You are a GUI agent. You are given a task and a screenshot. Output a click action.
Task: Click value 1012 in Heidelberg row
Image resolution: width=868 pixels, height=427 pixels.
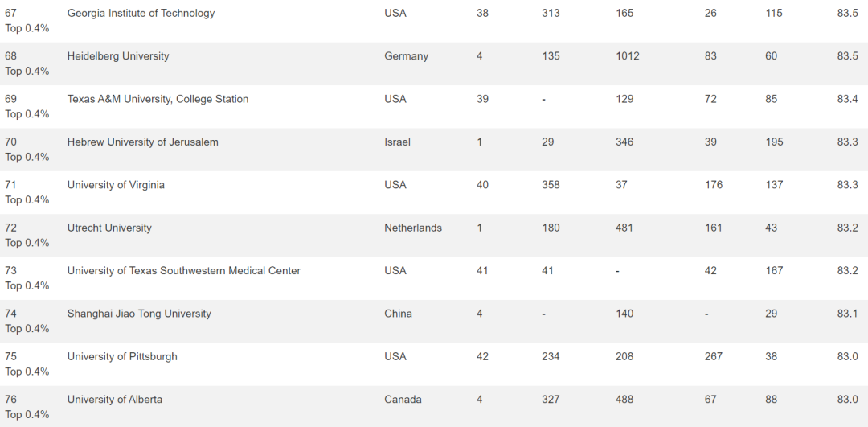click(x=627, y=56)
